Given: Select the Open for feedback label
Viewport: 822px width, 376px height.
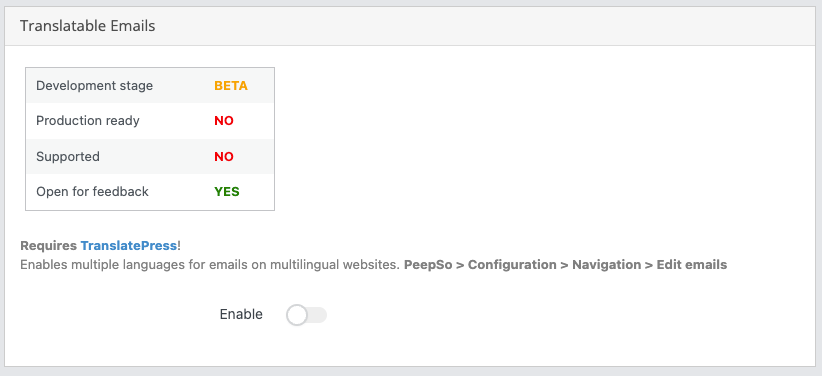Looking at the screenshot, I should pyautogui.click(x=92, y=191).
